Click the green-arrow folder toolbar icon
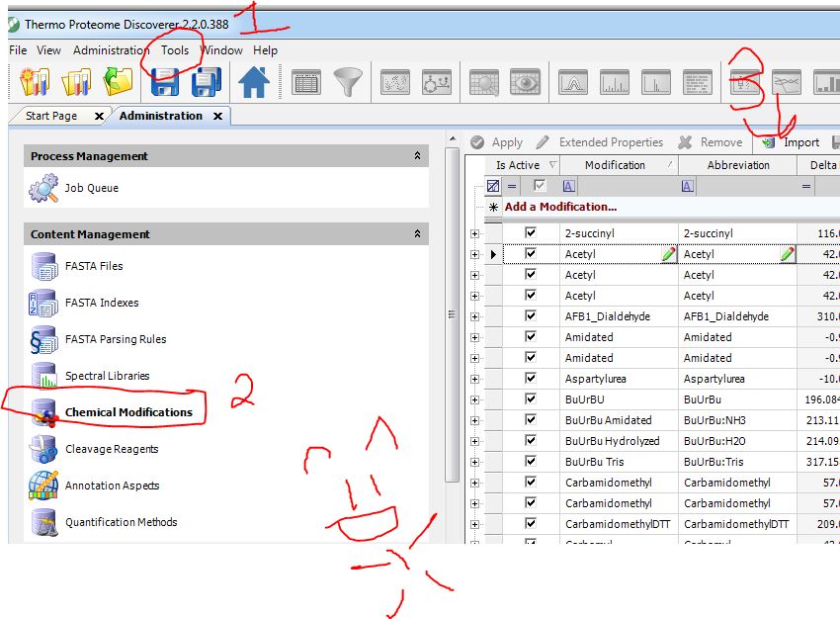The height and width of the screenshot is (619, 840). point(118,81)
